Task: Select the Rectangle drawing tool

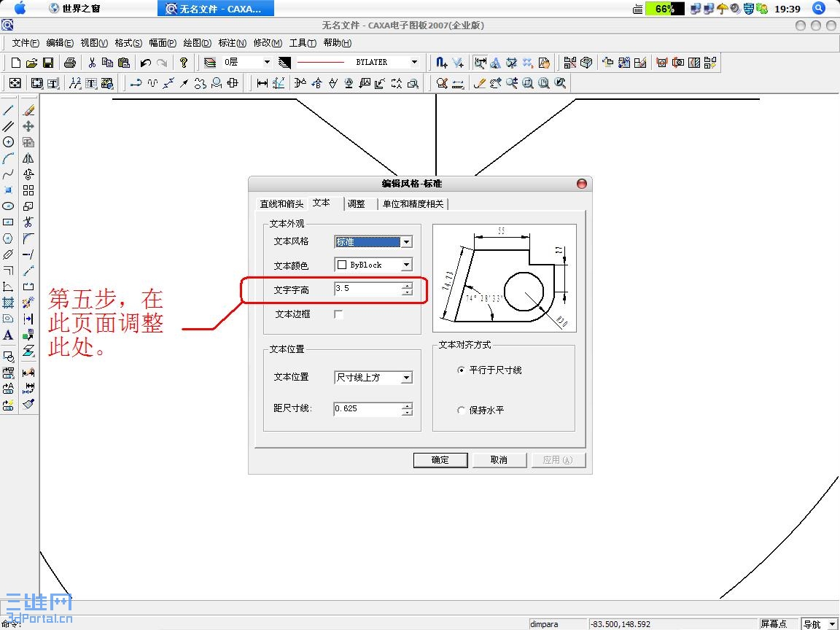Action: 8,222
